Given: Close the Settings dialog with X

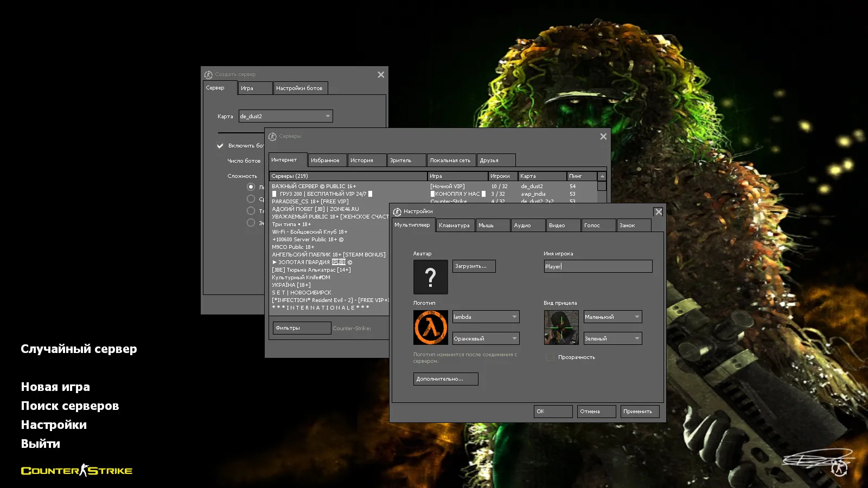Looking at the screenshot, I should pos(658,212).
